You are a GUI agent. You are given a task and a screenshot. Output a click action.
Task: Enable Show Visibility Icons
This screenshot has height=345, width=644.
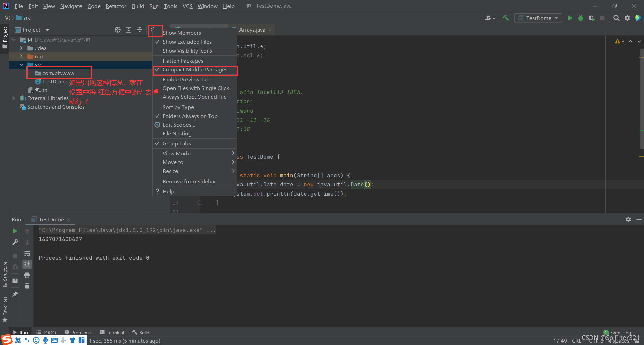195,51
